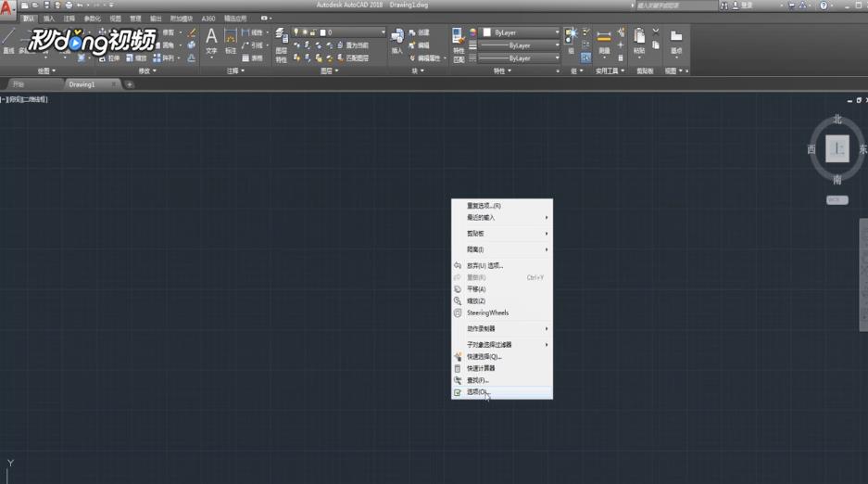Screen dimensions: 868x484
Task: Click the Help question mark icon
Action: [x=824, y=5]
